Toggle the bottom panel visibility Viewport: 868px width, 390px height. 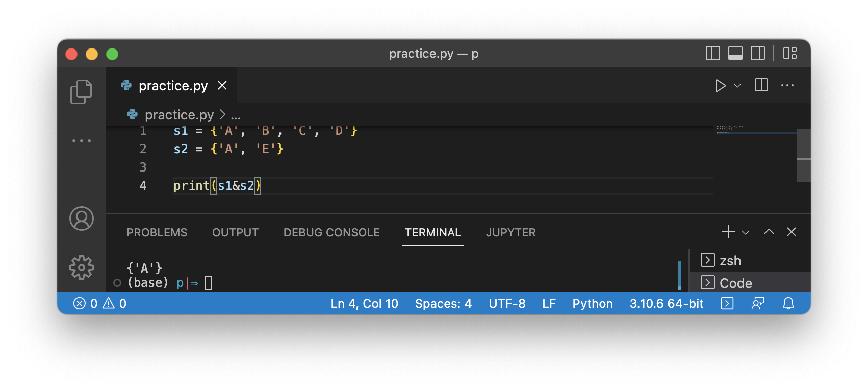tap(735, 53)
